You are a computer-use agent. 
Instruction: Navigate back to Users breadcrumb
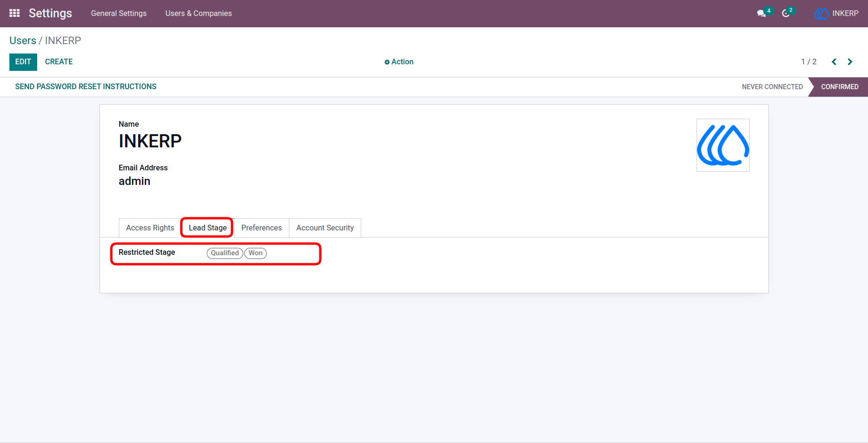click(23, 41)
